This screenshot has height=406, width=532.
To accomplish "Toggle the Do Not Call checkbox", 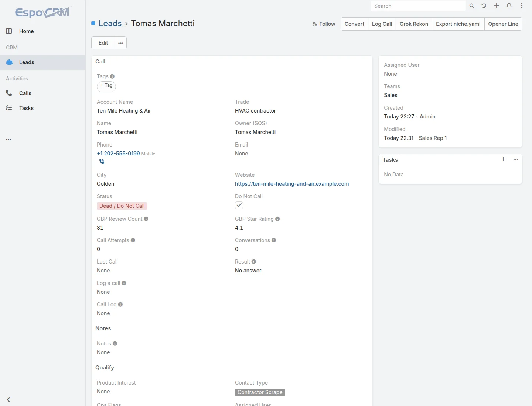I will (x=239, y=205).
